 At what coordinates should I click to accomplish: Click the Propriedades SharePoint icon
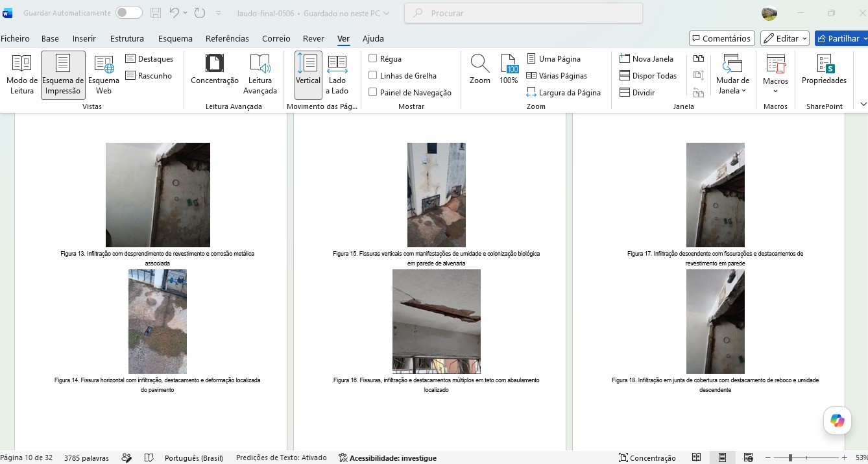coord(824,70)
